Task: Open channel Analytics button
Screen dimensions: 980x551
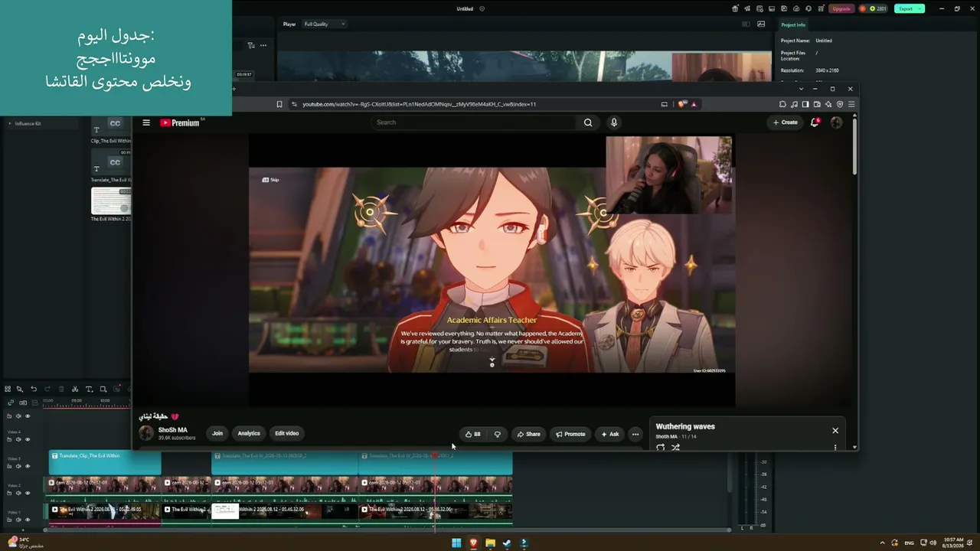Action: click(x=249, y=433)
